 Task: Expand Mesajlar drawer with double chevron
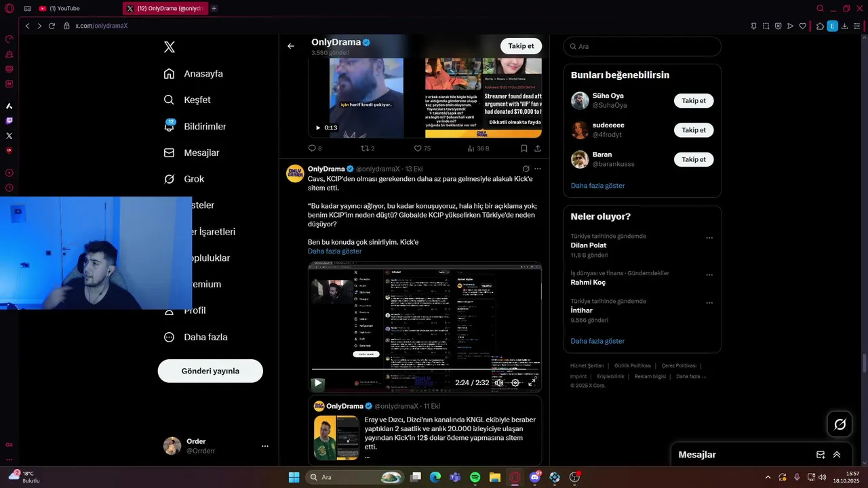[x=837, y=455]
